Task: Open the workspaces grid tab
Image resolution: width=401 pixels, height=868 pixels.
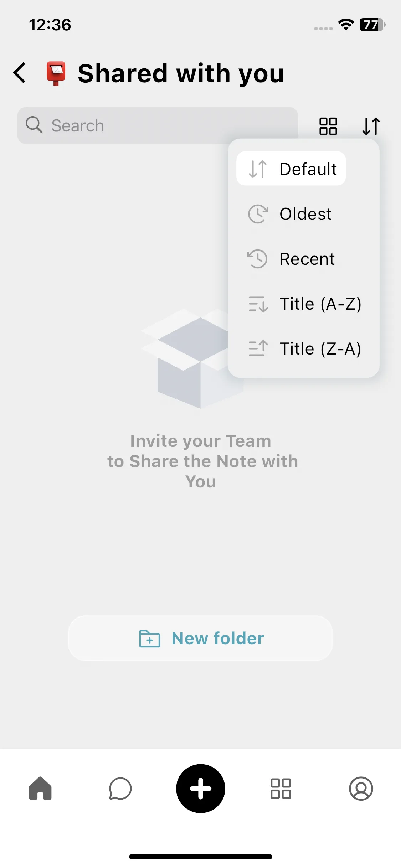Action: coord(281,788)
